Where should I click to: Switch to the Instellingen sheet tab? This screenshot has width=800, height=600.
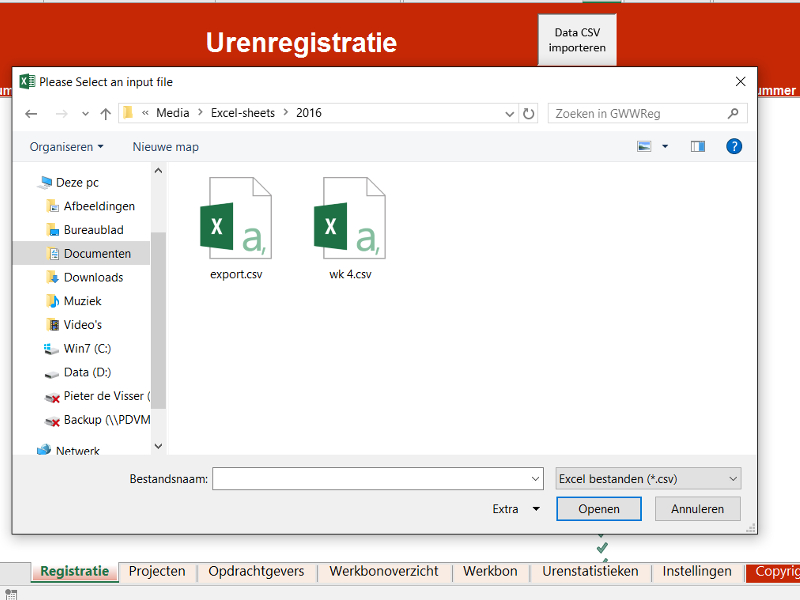[x=697, y=571]
